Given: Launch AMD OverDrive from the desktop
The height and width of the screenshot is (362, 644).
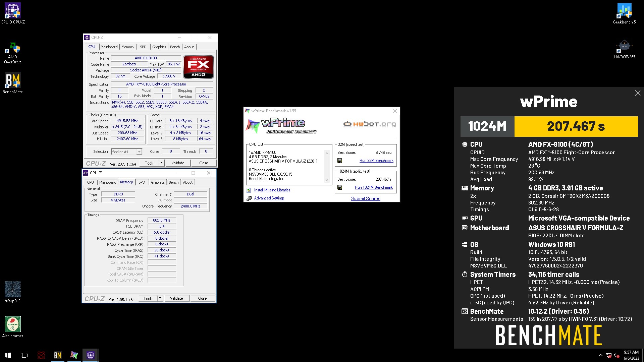Looking at the screenshot, I should [13, 53].
